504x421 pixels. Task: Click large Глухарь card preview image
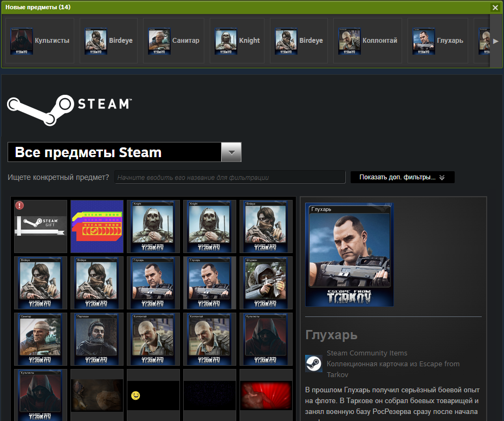click(x=350, y=255)
